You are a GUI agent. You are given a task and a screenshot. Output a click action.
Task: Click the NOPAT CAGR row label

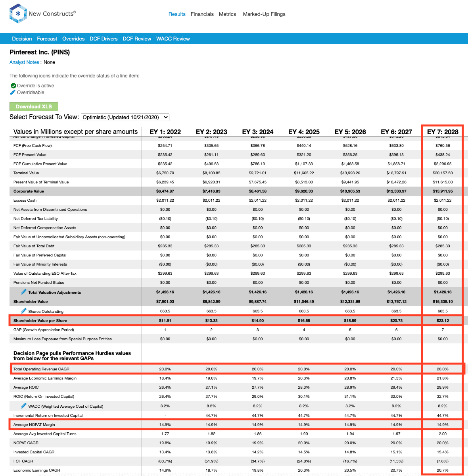tap(26, 443)
